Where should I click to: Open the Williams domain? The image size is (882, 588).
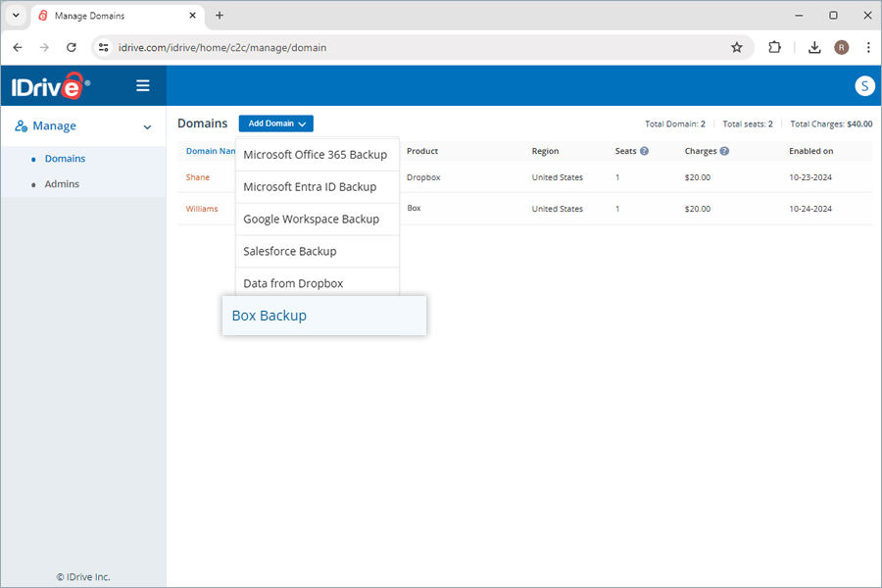point(202,209)
